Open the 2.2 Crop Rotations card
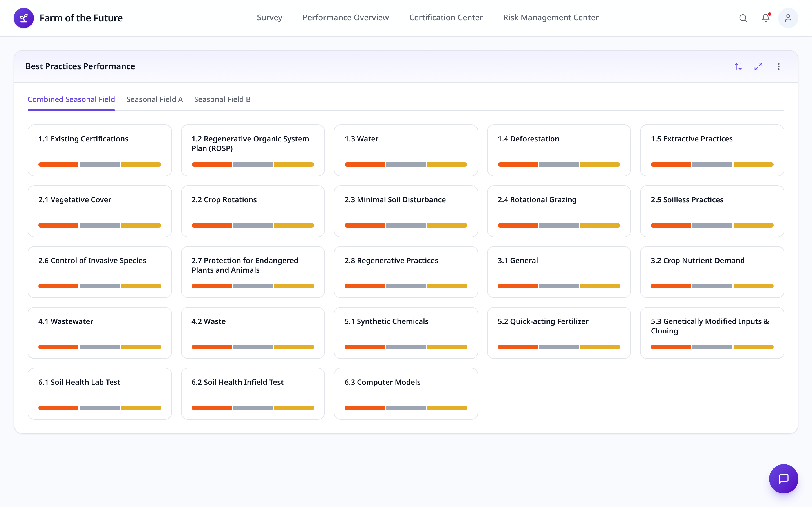This screenshot has width=812, height=507. pyautogui.click(x=253, y=211)
